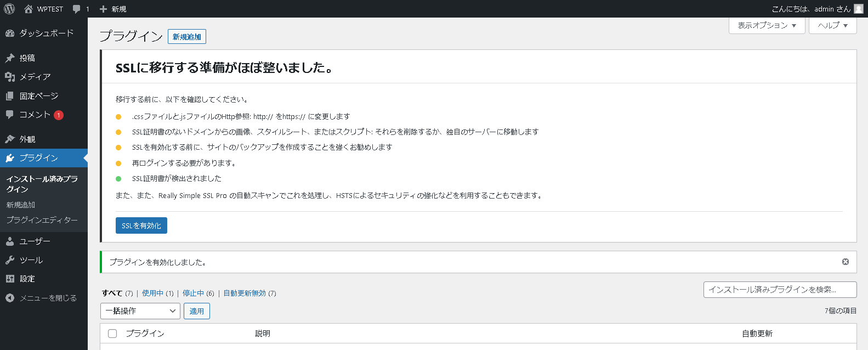Open Add New plugin submenu item
This screenshot has width=868, height=350.
tap(21, 205)
